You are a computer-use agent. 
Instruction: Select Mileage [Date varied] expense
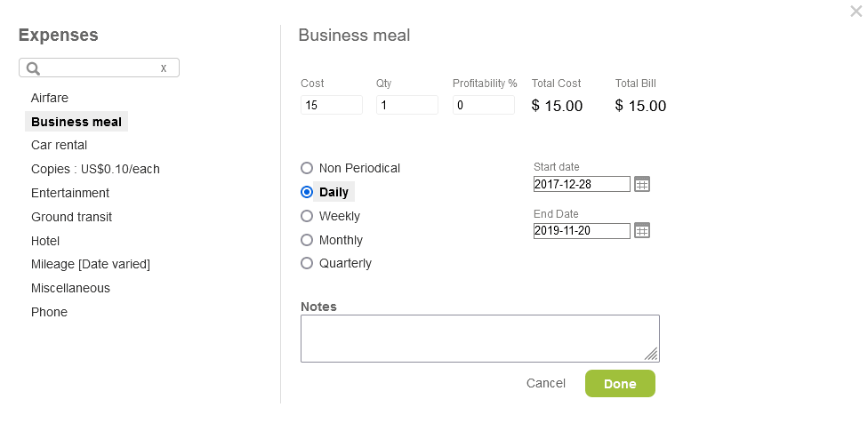tap(90, 264)
